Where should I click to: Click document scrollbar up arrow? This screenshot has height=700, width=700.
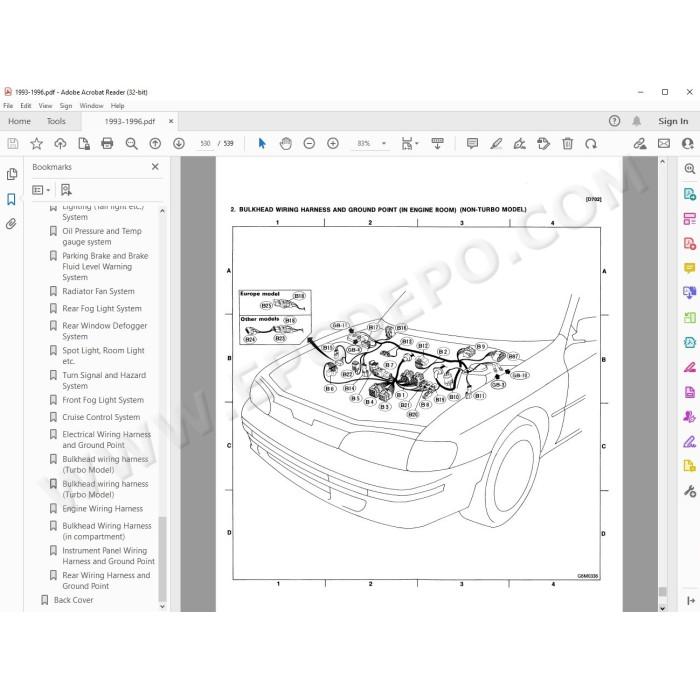pos(662,162)
